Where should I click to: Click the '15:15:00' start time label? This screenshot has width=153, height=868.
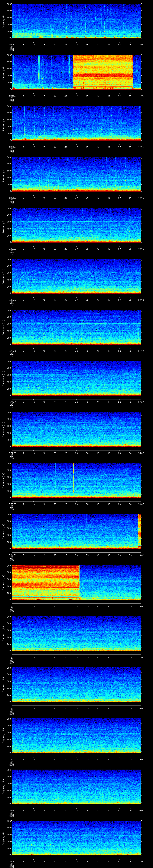click(x=12, y=96)
